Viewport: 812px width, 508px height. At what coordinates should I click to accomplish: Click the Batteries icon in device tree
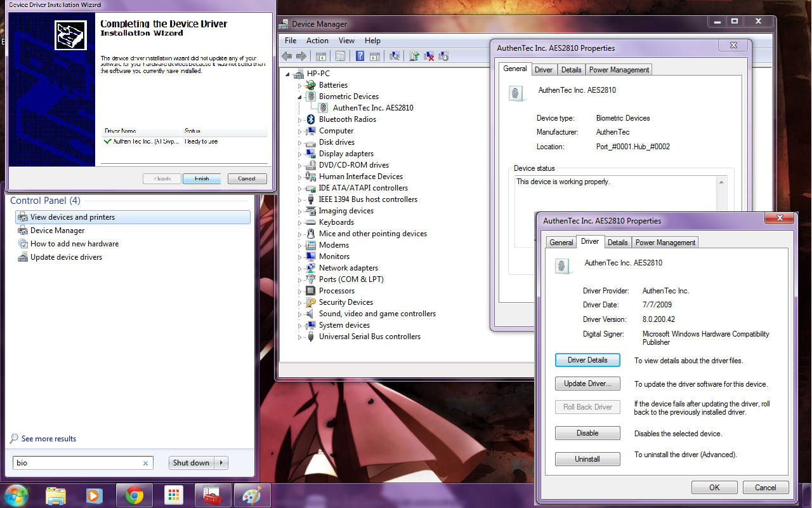tap(311, 85)
